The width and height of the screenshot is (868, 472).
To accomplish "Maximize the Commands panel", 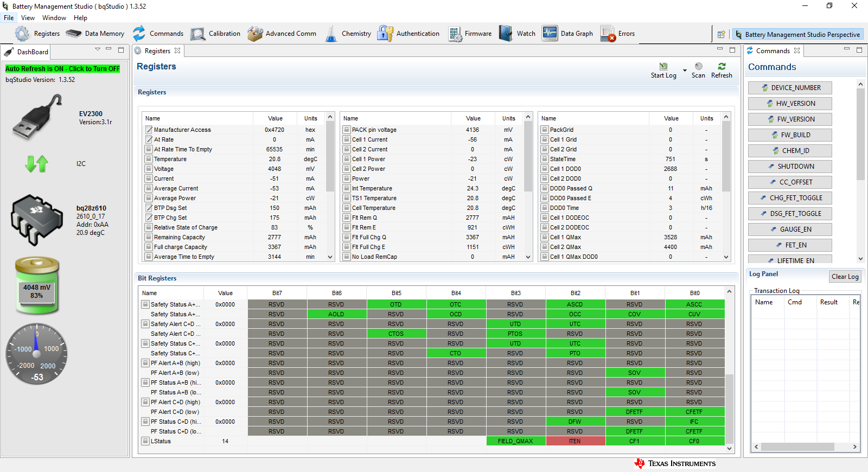I will click(859, 50).
